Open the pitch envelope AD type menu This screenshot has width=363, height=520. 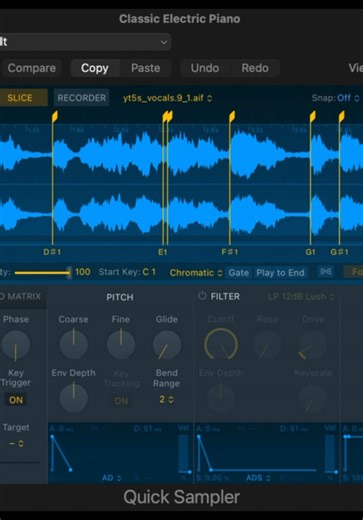coord(112,478)
